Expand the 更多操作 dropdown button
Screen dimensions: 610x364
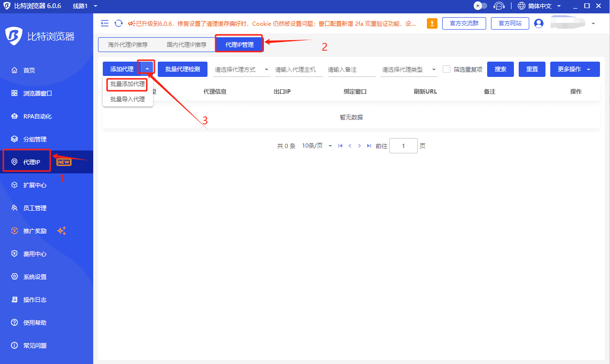coord(575,69)
